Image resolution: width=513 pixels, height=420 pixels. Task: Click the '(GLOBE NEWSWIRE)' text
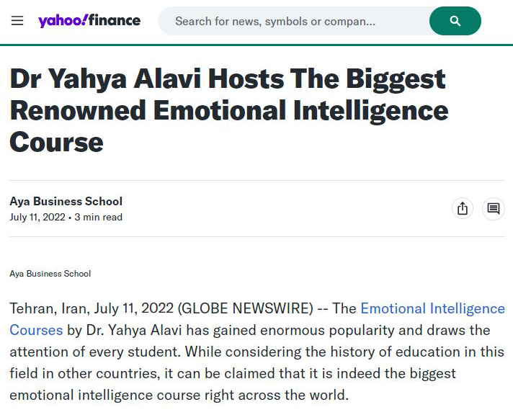pos(246,308)
